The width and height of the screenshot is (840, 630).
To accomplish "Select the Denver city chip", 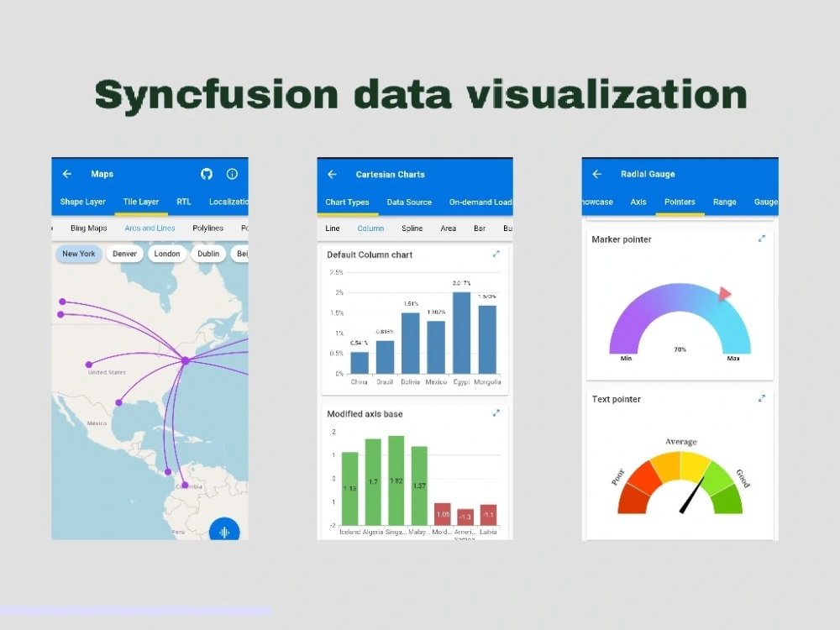I will [125, 254].
